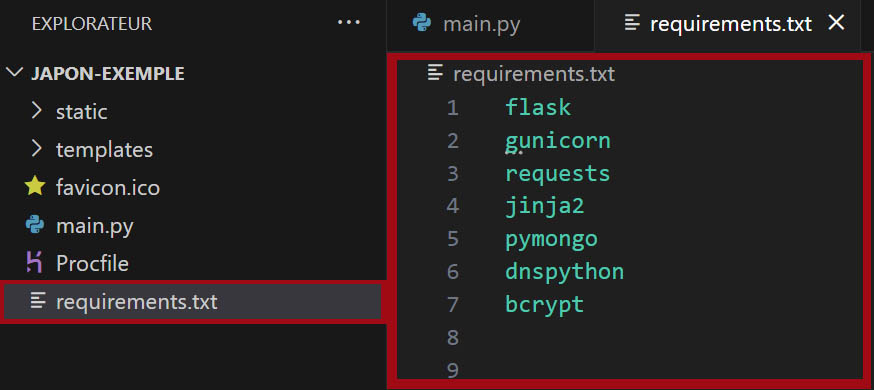Click the file icon in the requirements.txt breadcrumb
874x390 pixels.
click(435, 73)
